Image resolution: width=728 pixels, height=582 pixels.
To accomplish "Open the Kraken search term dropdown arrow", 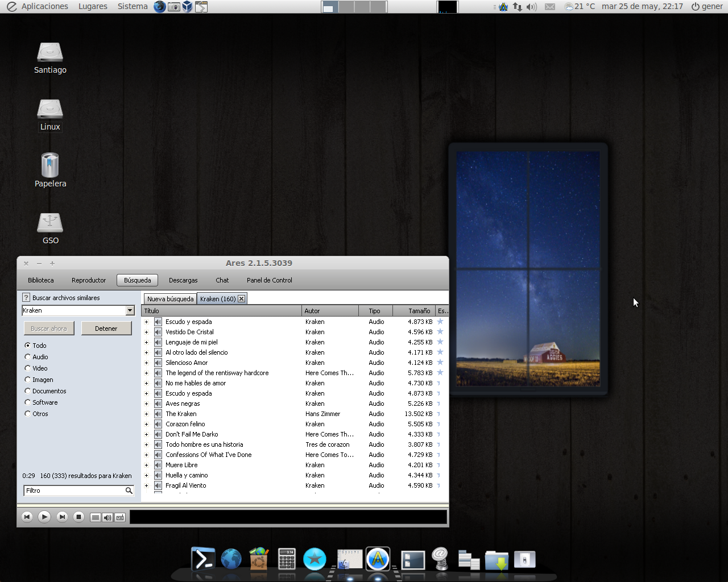I will pyautogui.click(x=130, y=310).
